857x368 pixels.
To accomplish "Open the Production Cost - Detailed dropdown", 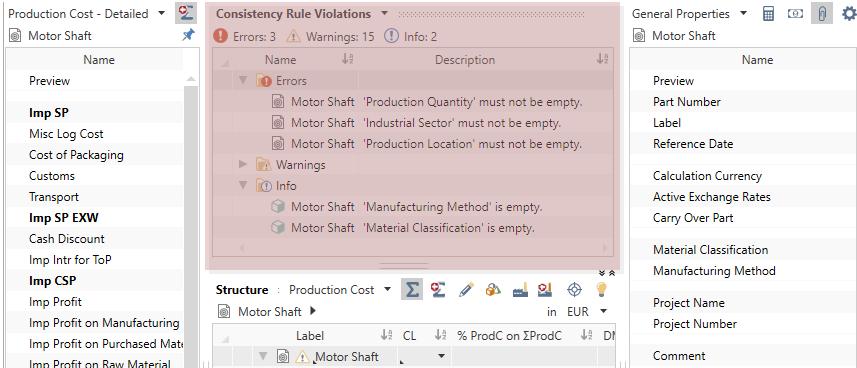I will (161, 14).
